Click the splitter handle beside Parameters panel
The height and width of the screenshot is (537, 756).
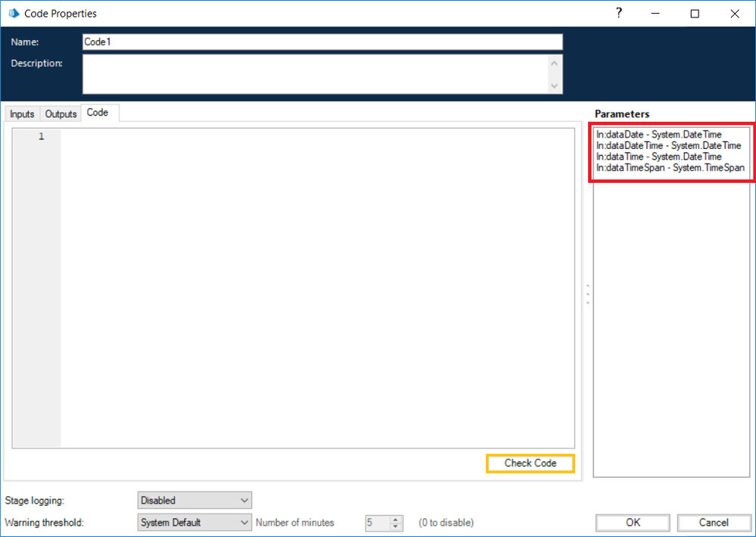tap(588, 294)
